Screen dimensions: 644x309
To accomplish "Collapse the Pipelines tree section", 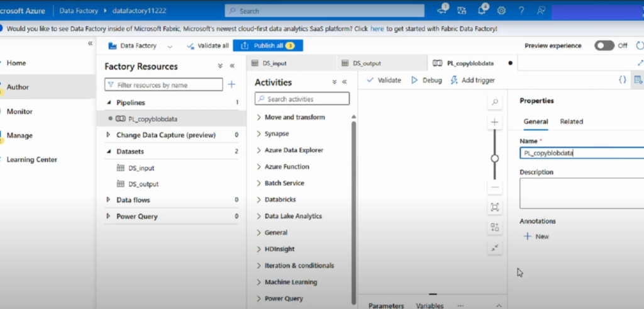I will [108, 103].
